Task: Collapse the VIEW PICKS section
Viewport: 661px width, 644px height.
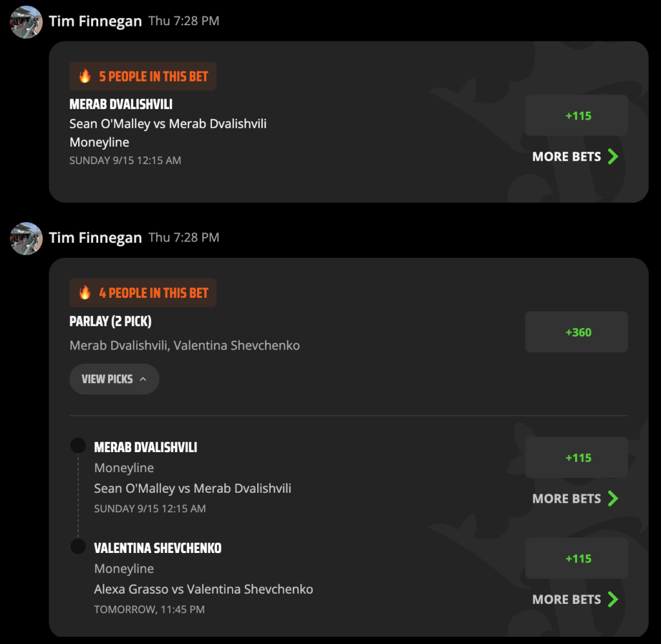Action: point(114,379)
